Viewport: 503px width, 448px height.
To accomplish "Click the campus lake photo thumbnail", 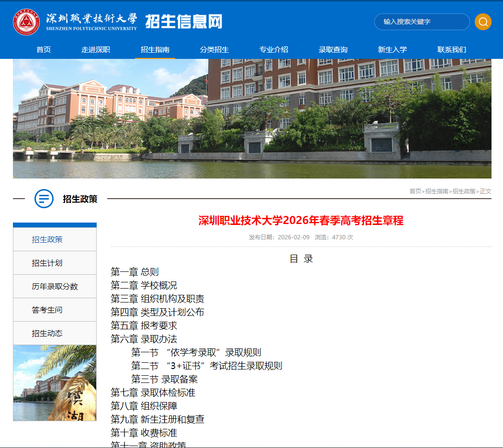I will click(x=55, y=384).
